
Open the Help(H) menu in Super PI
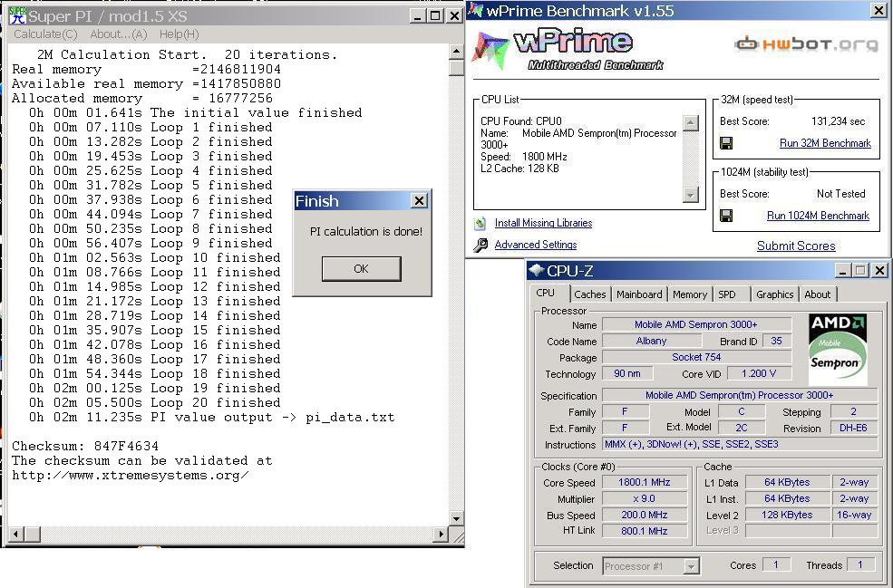pos(179,34)
